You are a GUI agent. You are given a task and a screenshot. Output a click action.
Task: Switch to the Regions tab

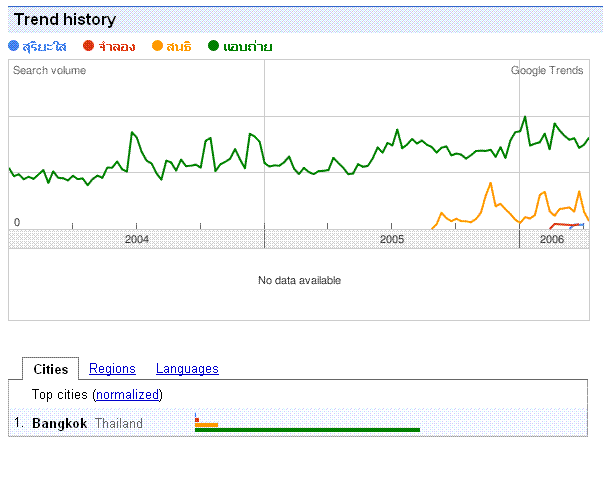pos(112,368)
